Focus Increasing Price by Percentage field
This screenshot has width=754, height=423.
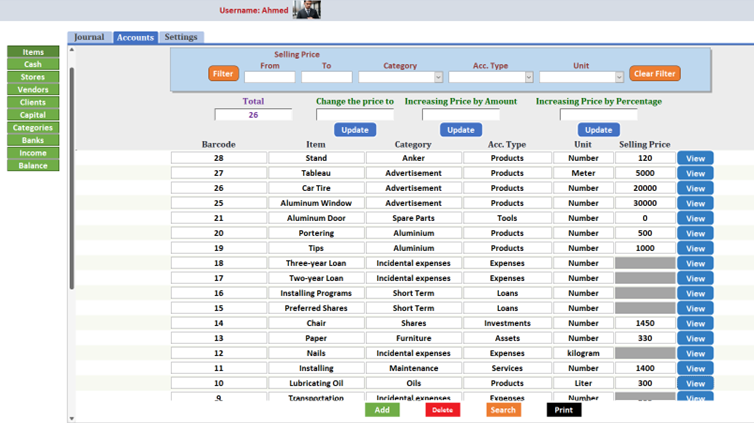point(599,115)
